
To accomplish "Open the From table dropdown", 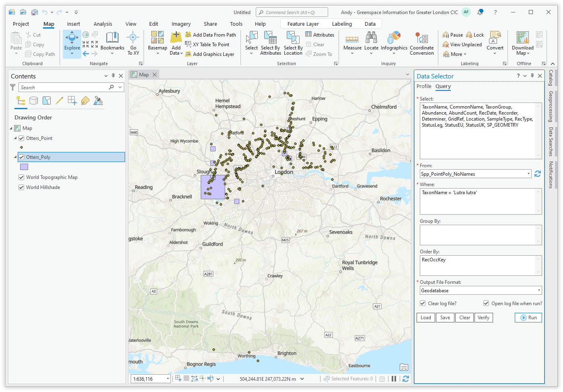I will (528, 174).
